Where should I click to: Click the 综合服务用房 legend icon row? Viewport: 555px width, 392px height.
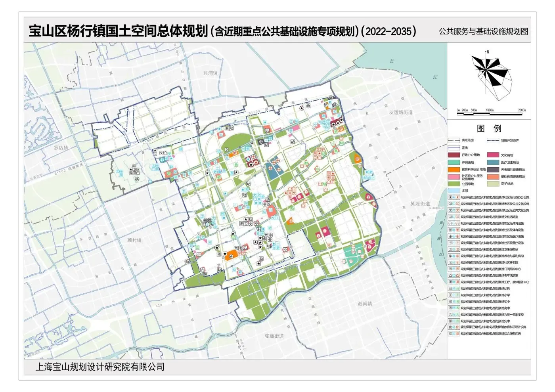click(x=454, y=334)
